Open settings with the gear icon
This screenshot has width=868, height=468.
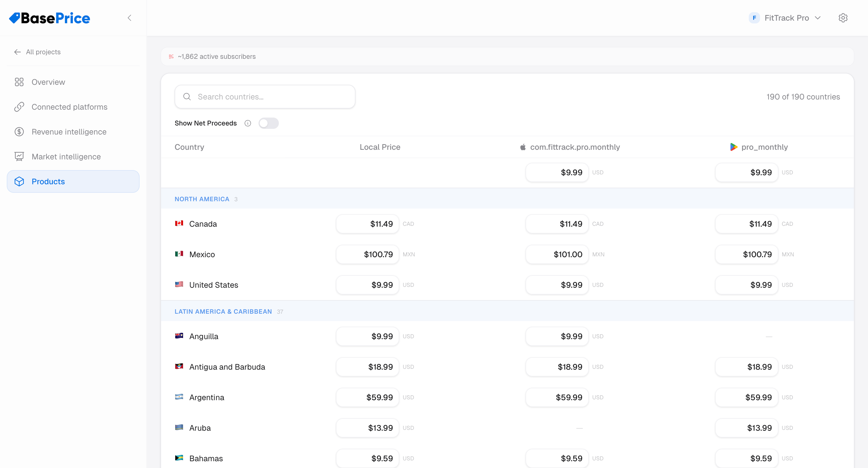(x=843, y=18)
